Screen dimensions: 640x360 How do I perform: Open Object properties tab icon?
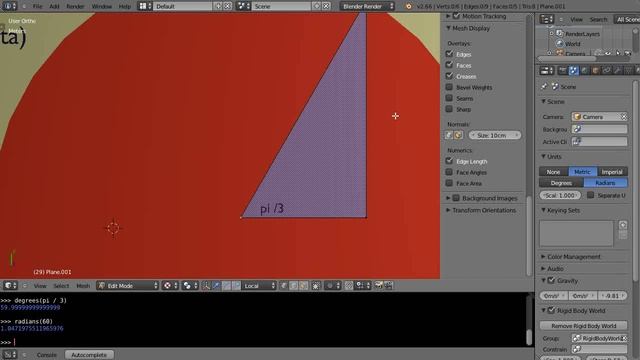tap(596, 71)
